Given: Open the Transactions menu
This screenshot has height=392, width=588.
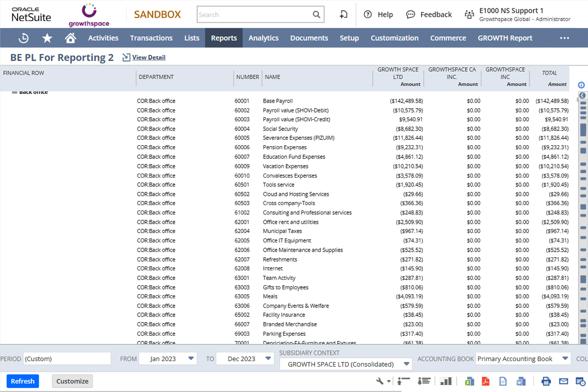Looking at the screenshot, I should tap(151, 38).
